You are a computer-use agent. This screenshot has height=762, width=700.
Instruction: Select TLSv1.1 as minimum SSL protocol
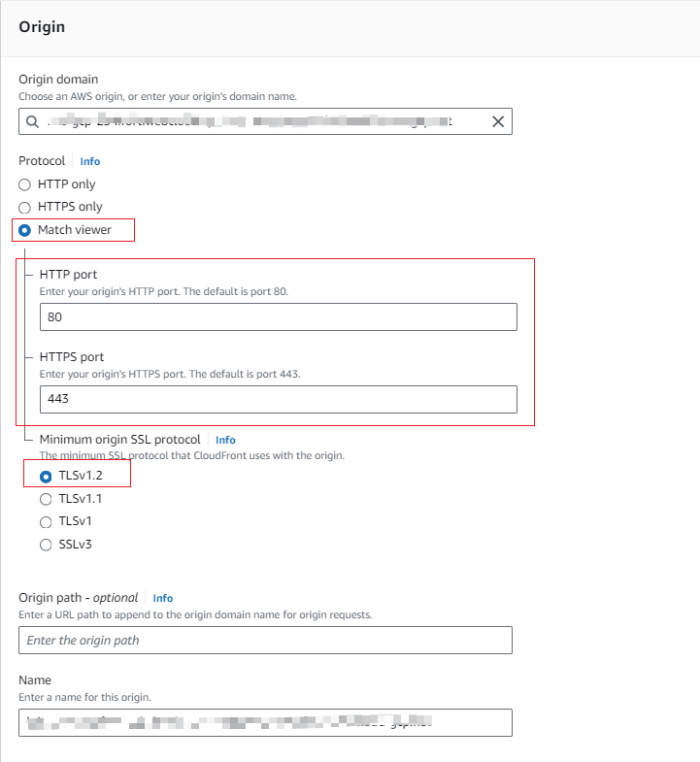pyautogui.click(x=46, y=499)
